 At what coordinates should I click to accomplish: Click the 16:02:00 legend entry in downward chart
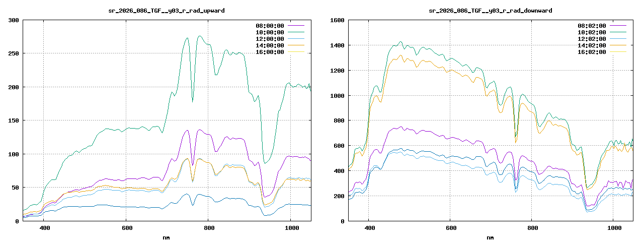(x=592, y=52)
